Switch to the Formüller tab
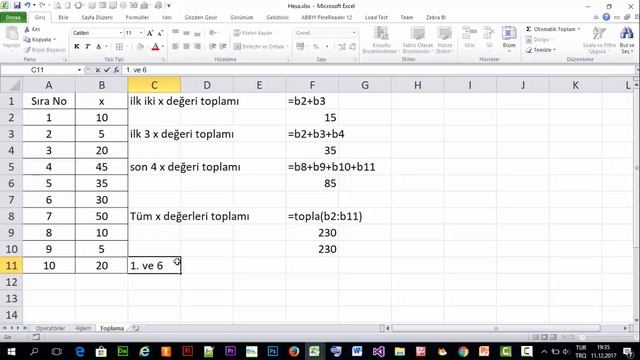This screenshot has height=360, width=640. coord(137,18)
